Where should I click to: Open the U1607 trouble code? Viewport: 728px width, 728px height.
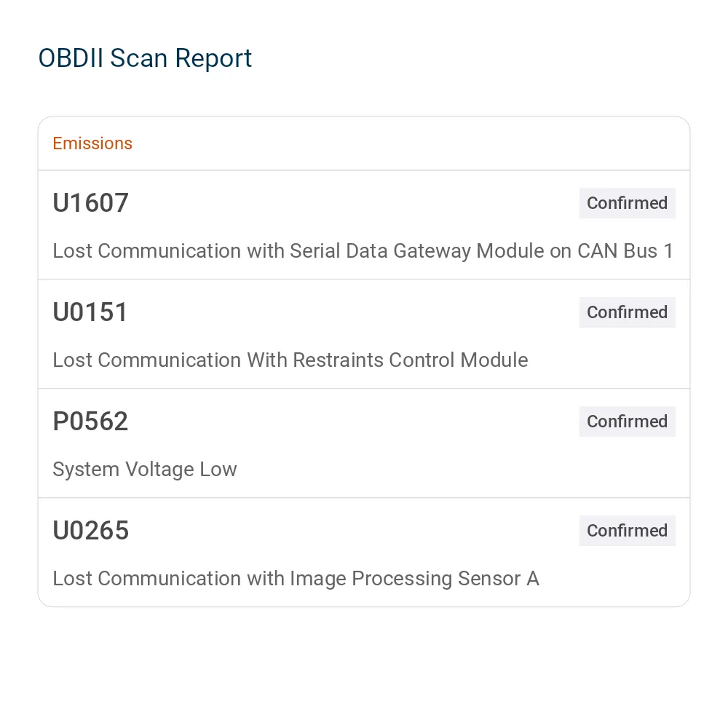point(90,203)
